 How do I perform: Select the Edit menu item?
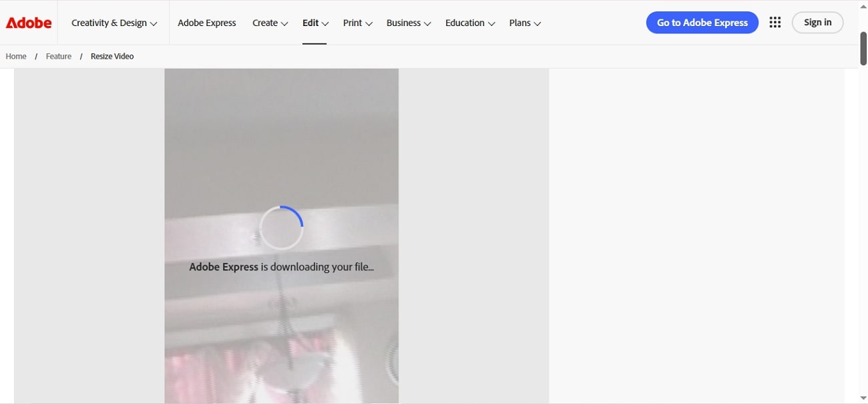(311, 22)
